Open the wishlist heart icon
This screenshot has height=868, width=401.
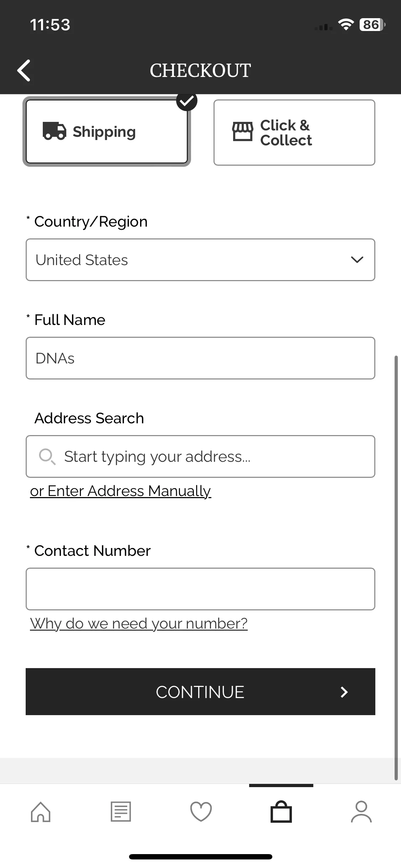point(201,812)
